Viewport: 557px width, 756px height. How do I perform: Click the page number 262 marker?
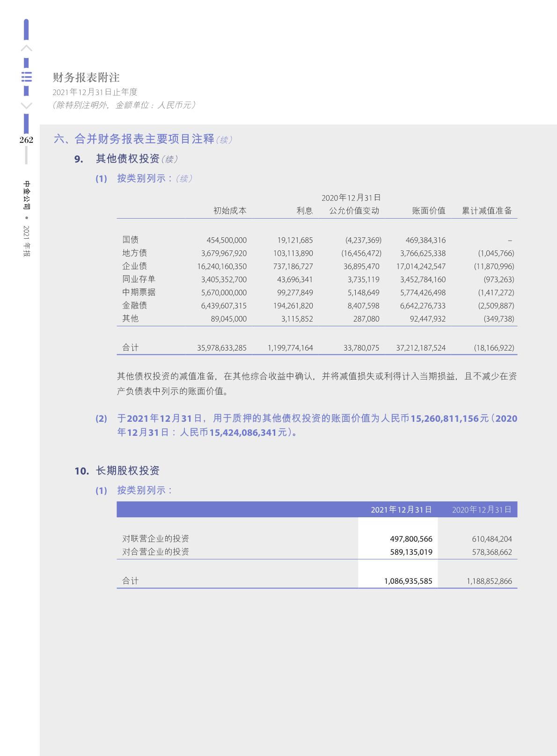coord(26,140)
